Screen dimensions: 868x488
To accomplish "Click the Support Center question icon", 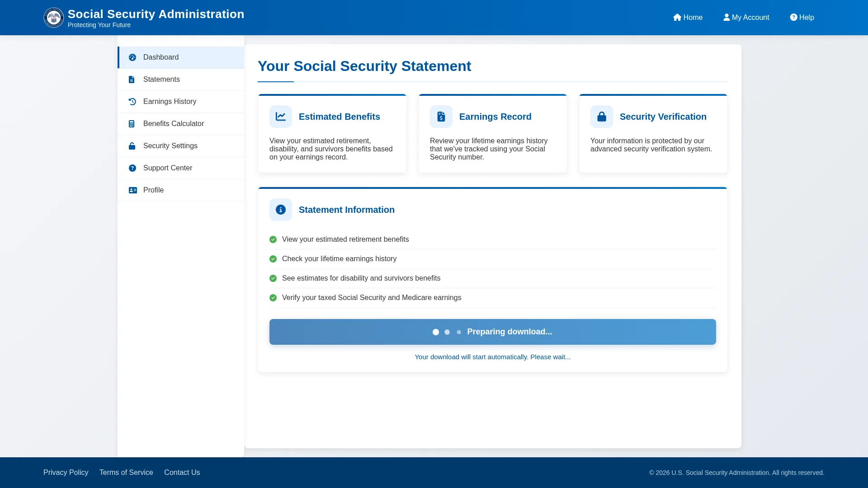I will 132,168.
